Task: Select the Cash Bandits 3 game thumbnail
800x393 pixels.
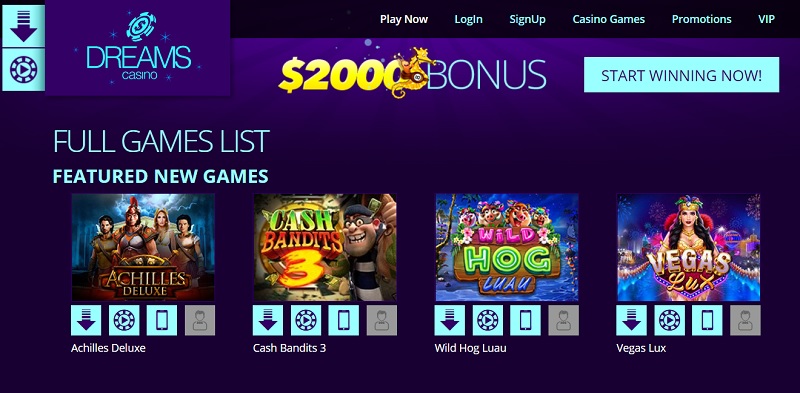Action: tap(325, 247)
